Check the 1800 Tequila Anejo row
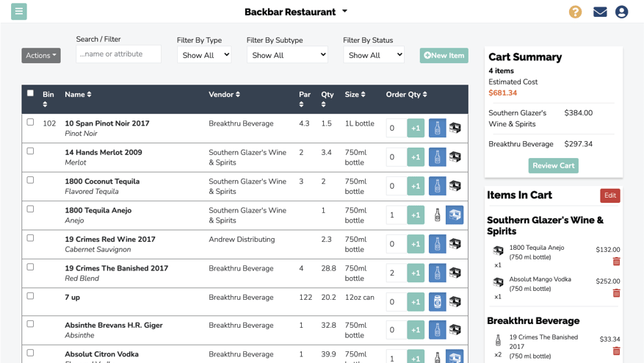 click(30, 209)
